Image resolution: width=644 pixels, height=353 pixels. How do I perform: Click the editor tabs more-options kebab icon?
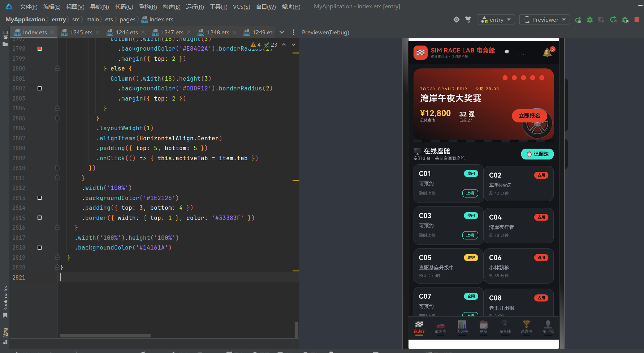[x=294, y=32]
